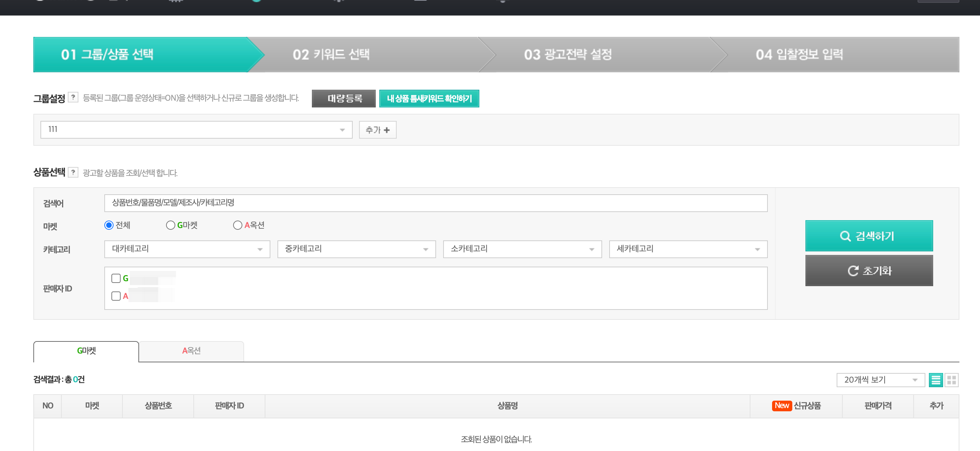Click the 초기화 reset button
This screenshot has width=980, height=451.
(x=869, y=271)
